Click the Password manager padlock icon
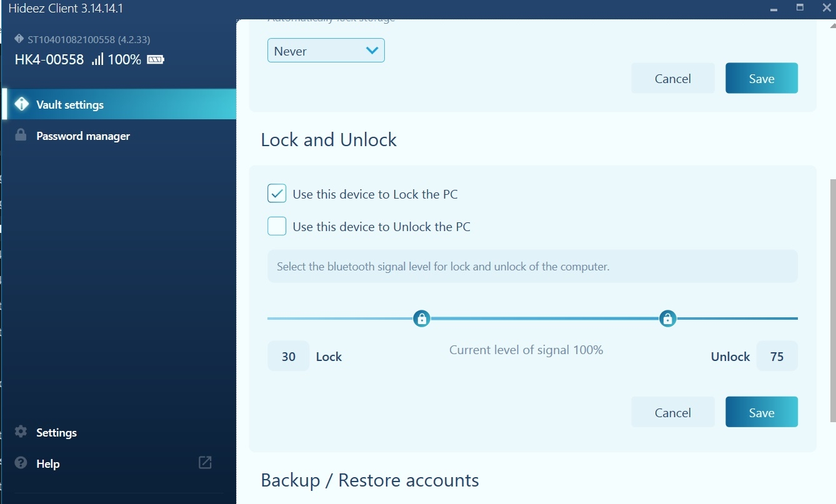The width and height of the screenshot is (836, 504). coord(21,136)
